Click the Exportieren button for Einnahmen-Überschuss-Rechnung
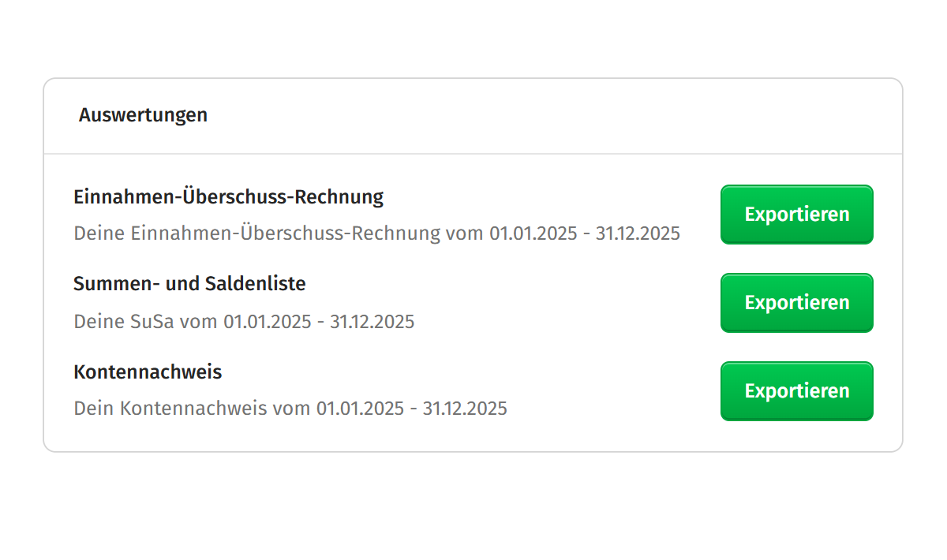This screenshot has height=560, width=947. [796, 214]
